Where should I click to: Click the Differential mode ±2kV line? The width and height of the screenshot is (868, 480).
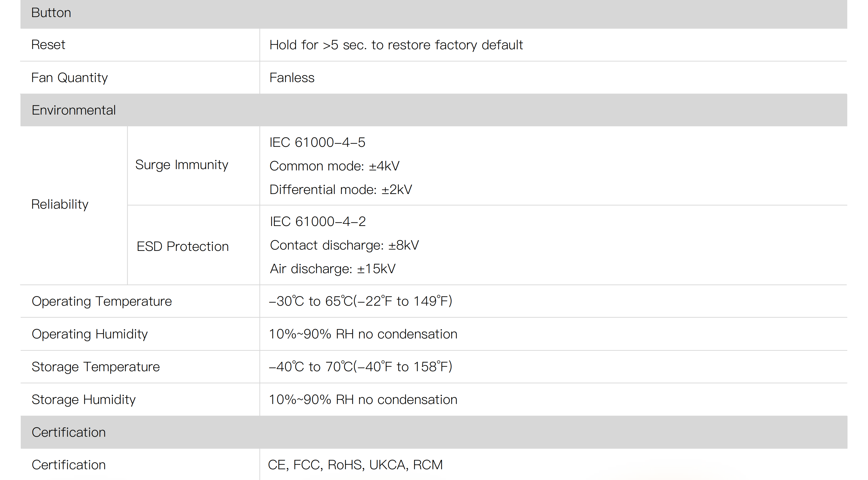(341, 190)
